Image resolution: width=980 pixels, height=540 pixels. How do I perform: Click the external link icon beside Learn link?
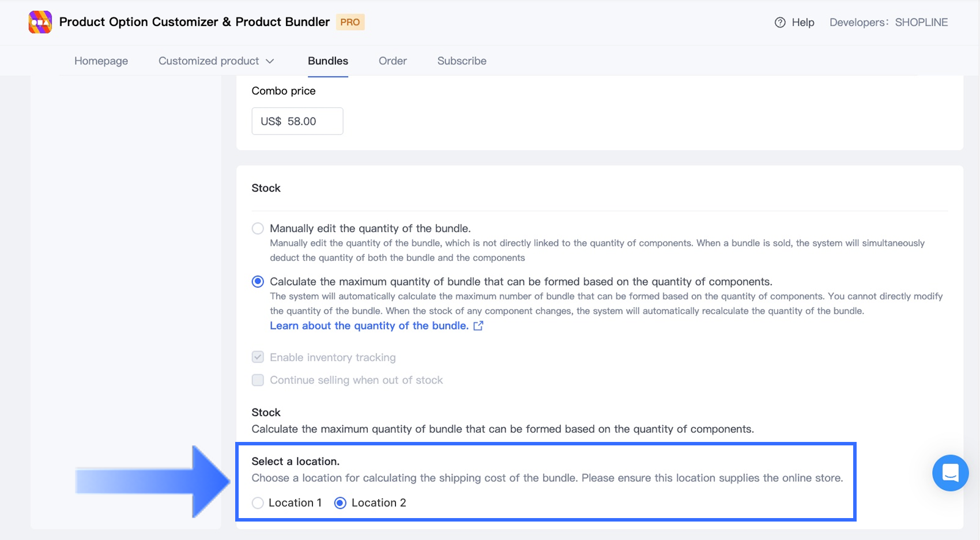click(x=478, y=326)
